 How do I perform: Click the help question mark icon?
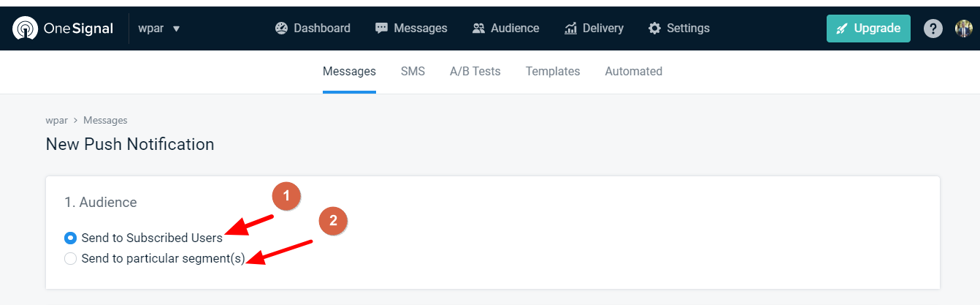point(933,29)
